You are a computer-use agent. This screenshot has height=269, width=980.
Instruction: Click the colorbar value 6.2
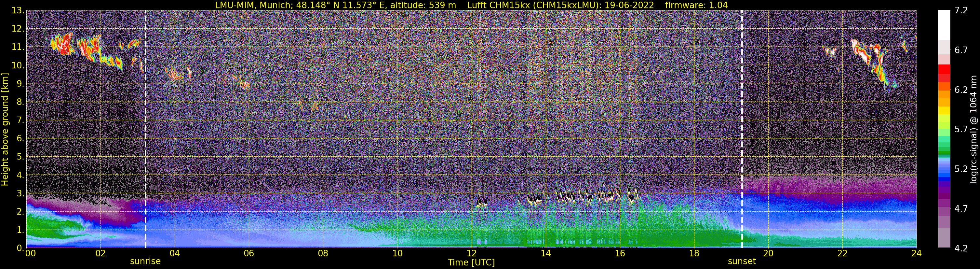pos(961,90)
